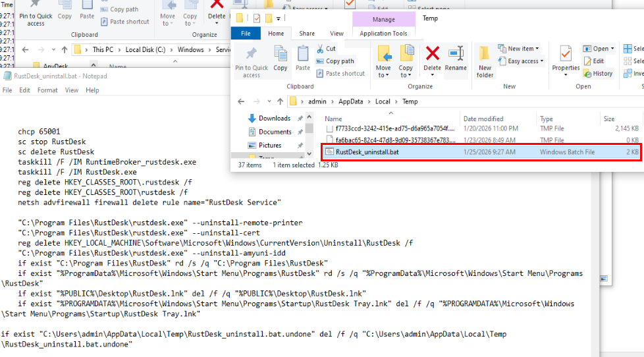Screen dimensions: 644x357
Task: Click the admin breadcrumb in address bar
Action: 317,101
